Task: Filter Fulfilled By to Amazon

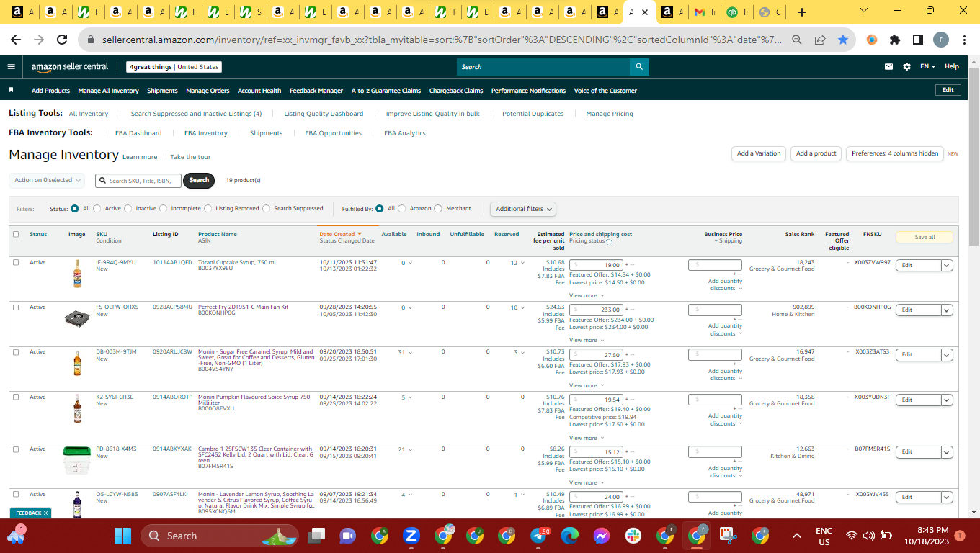Action: (x=402, y=209)
